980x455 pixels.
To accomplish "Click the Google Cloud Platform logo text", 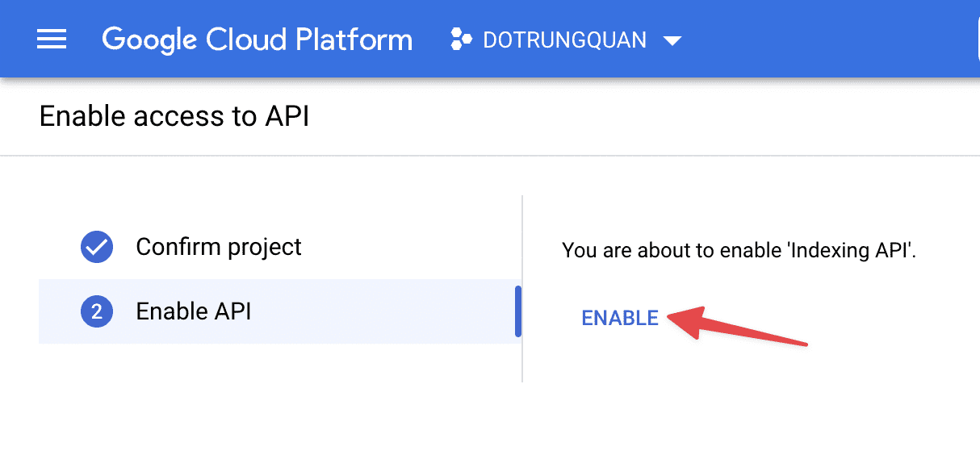I will tap(257, 40).
